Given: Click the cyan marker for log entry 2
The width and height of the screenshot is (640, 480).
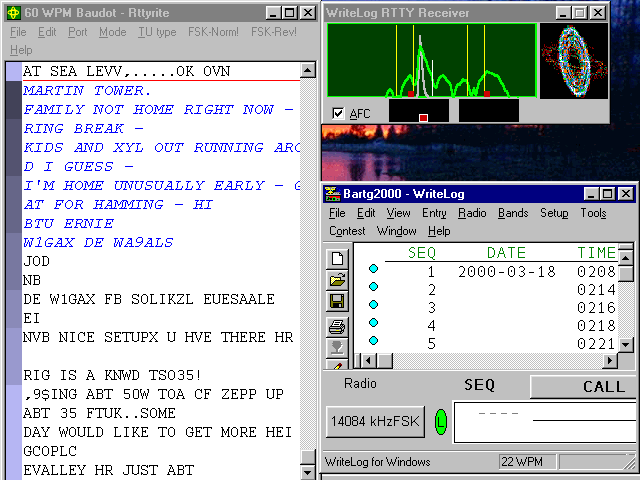Looking at the screenshot, I should click(x=373, y=287).
